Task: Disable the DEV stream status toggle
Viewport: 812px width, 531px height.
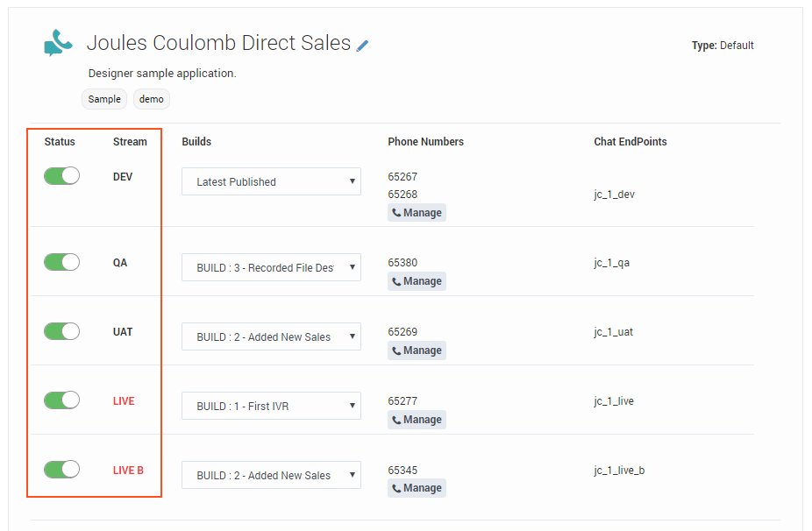Action: (x=61, y=175)
